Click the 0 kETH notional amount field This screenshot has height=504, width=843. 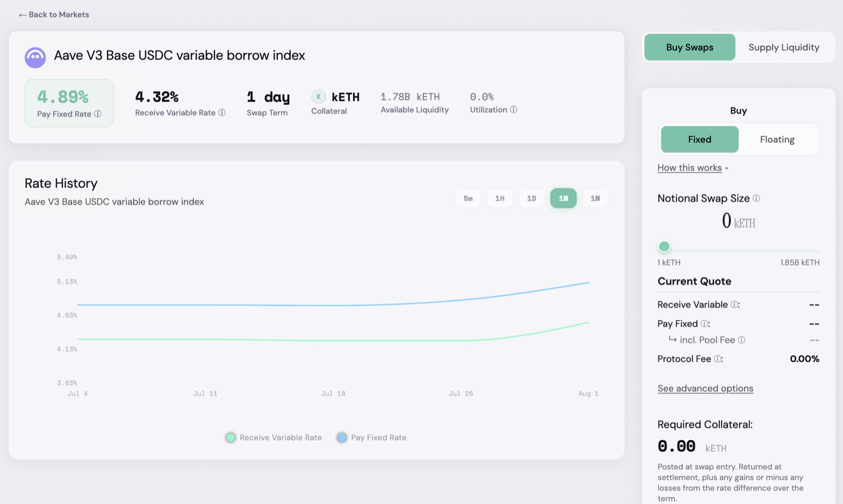(x=738, y=221)
